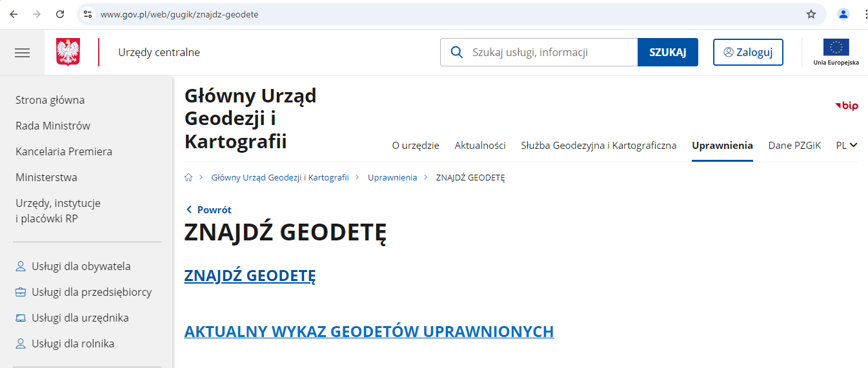Open the Aktualności menu item
This screenshot has height=368, width=868.
click(x=479, y=145)
